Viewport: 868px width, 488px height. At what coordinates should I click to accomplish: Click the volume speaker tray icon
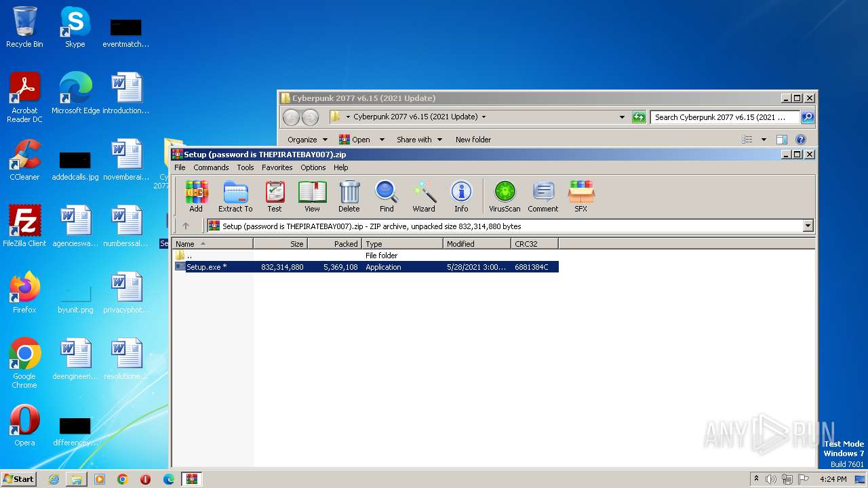tap(770, 479)
